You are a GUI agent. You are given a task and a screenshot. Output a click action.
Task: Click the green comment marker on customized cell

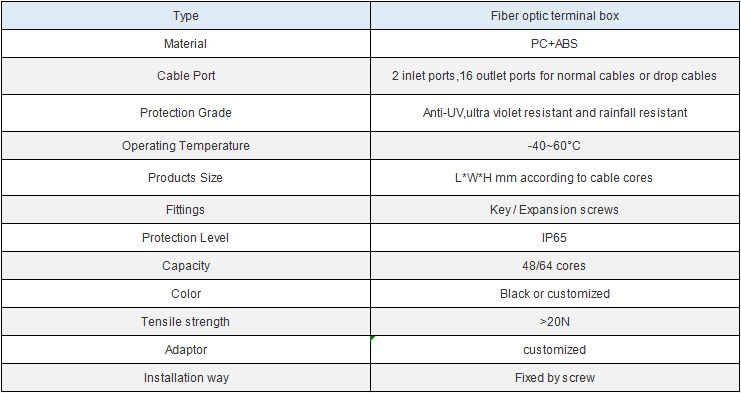pos(373,338)
